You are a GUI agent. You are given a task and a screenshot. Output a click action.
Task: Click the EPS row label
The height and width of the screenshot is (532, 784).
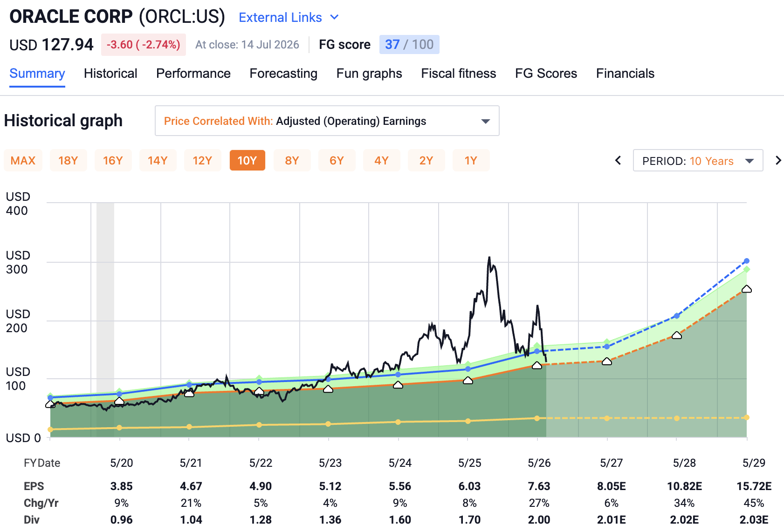34,486
